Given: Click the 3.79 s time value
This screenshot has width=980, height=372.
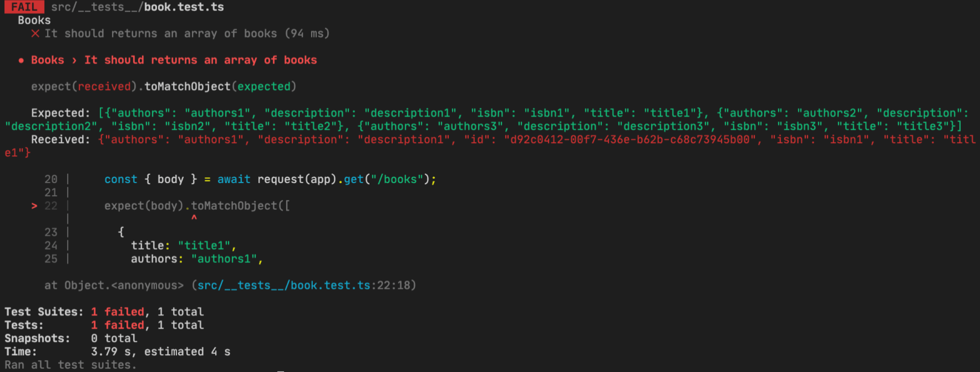Looking at the screenshot, I should tap(107, 352).
